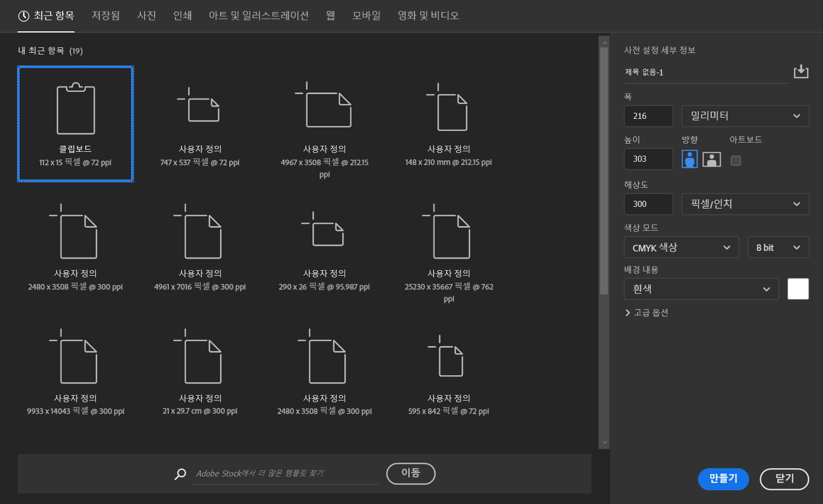Open the 영화 및 비디오 tab
The width and height of the screenshot is (823, 504).
[x=428, y=15]
